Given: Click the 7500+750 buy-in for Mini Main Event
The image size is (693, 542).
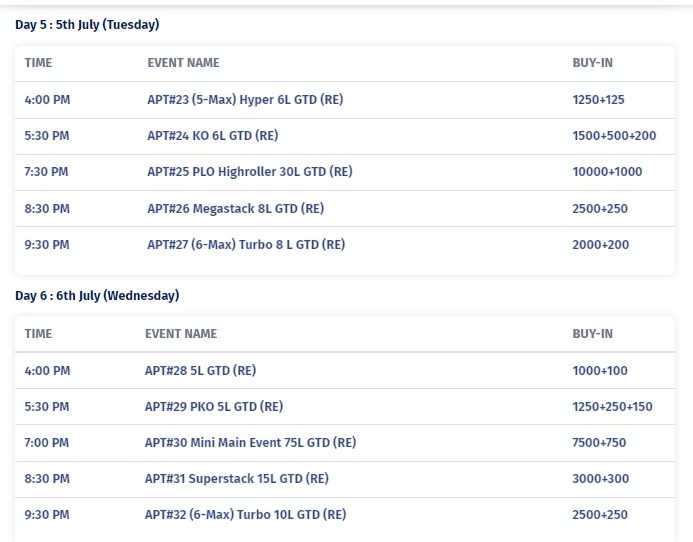Looking at the screenshot, I should 599,443.
